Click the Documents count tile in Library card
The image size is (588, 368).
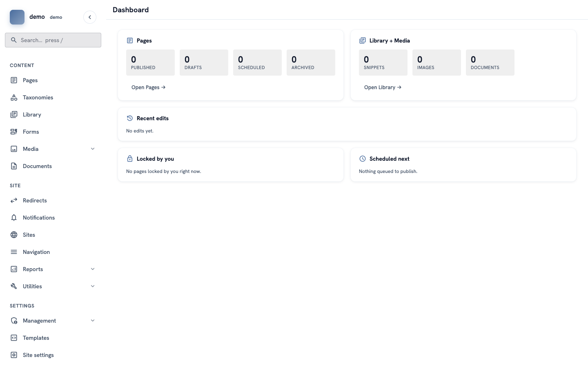coord(490,63)
